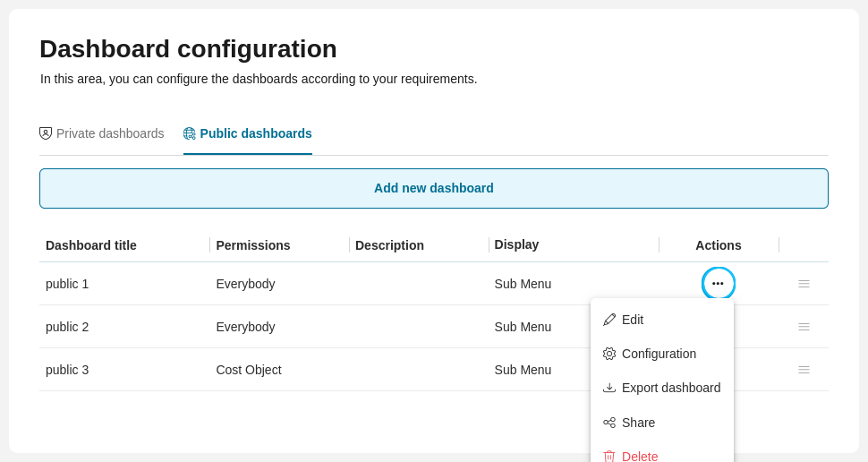Select the Public dashboards tab
This screenshot has width=868, height=462.
click(248, 133)
